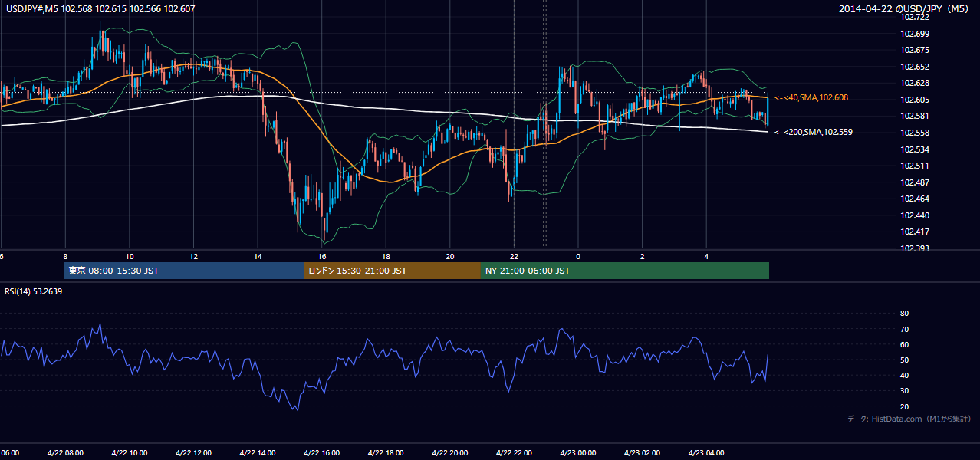Viewport: 980px width, 460px height.
Task: Click price axis value 102.534
Action: click(914, 149)
